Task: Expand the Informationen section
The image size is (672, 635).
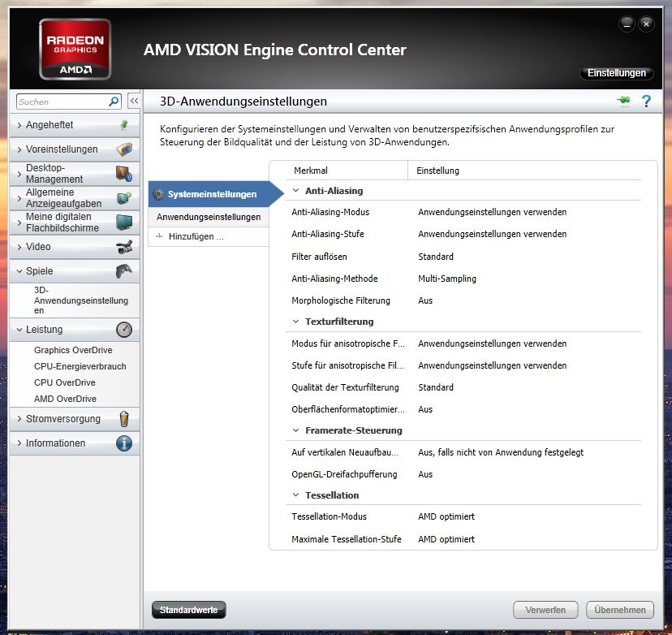Action: (19, 443)
